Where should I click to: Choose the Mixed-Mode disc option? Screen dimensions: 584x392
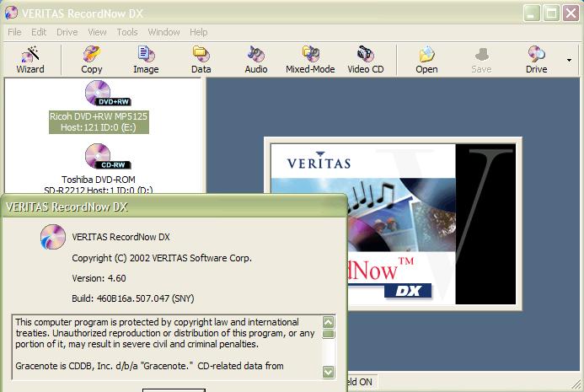pos(310,60)
